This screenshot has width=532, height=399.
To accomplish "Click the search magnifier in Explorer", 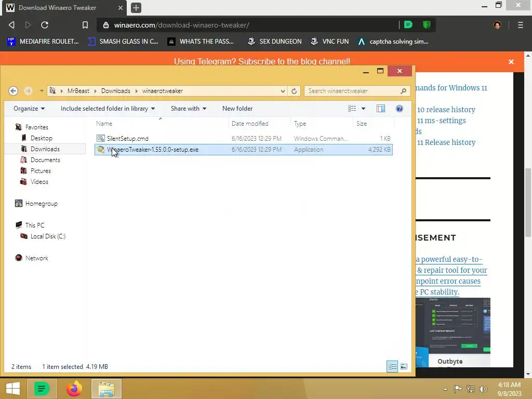I will [x=403, y=91].
